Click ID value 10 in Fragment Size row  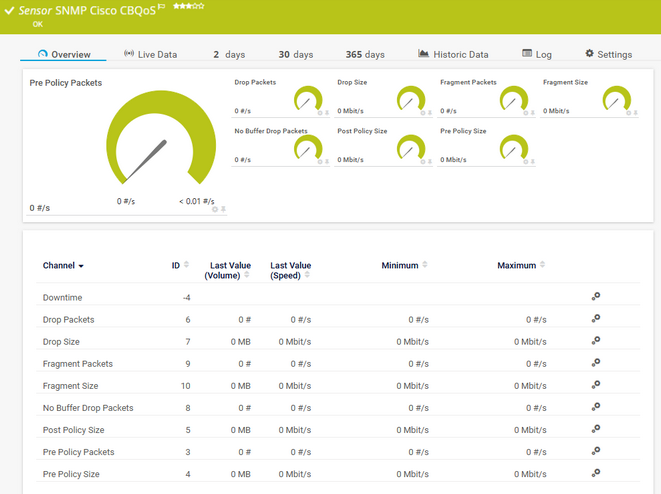tap(185, 386)
